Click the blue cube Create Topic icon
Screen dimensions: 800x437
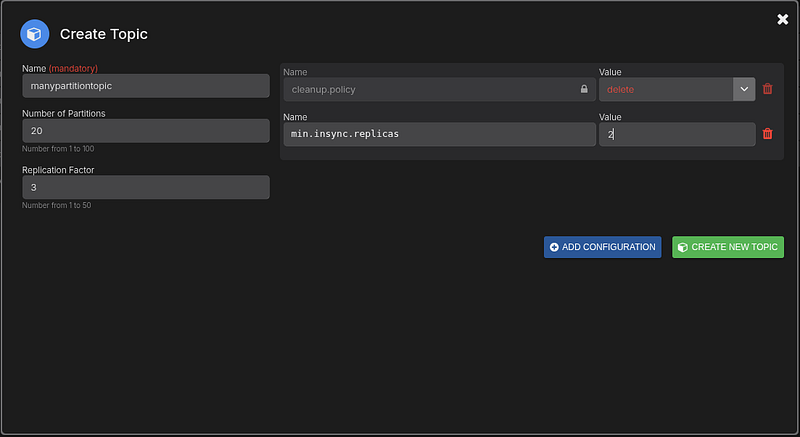[35, 34]
